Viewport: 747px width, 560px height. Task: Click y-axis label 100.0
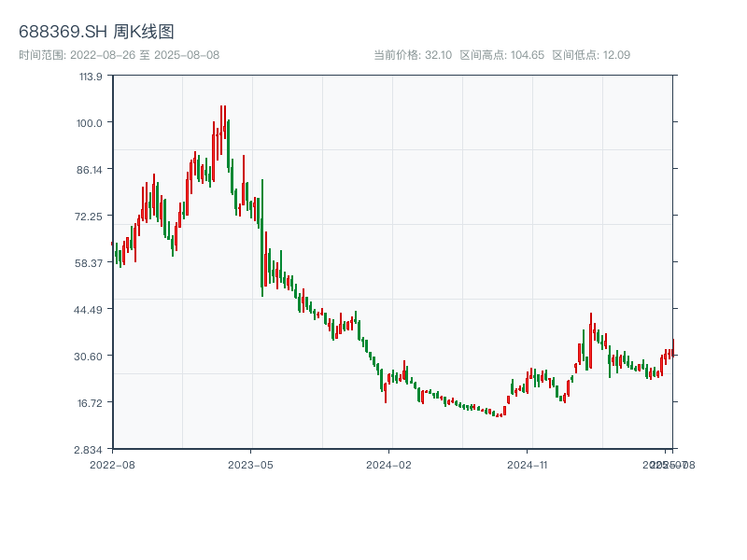pyautogui.click(x=89, y=123)
